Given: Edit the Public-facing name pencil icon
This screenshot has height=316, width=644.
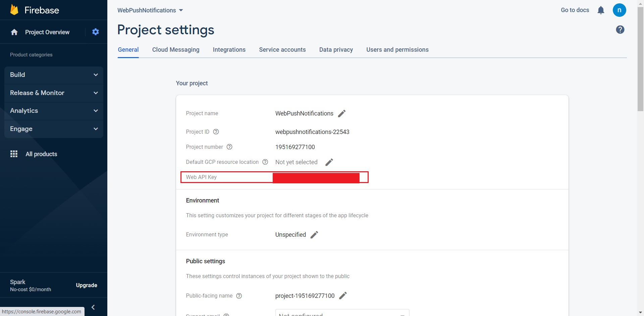Looking at the screenshot, I should point(343,296).
